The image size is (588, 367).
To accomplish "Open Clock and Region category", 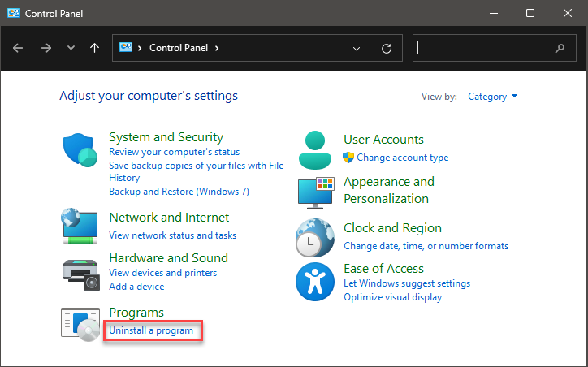I will tap(392, 228).
